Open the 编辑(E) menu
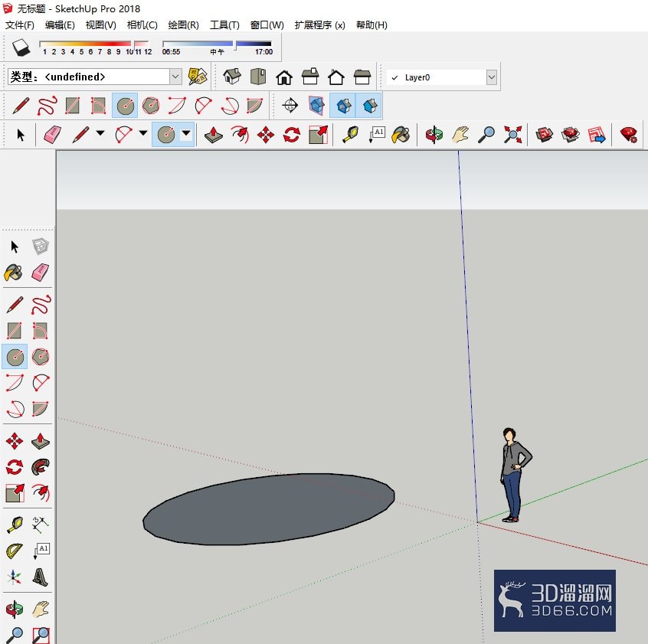 (60, 25)
